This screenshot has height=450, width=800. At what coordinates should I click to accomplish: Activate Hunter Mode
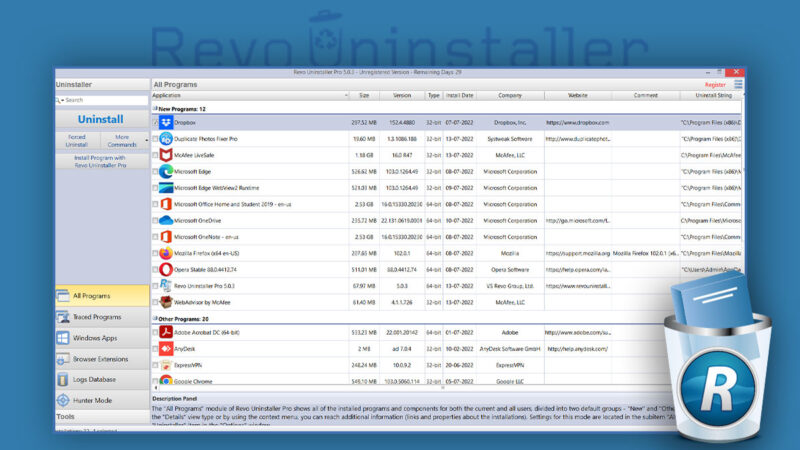[102, 401]
